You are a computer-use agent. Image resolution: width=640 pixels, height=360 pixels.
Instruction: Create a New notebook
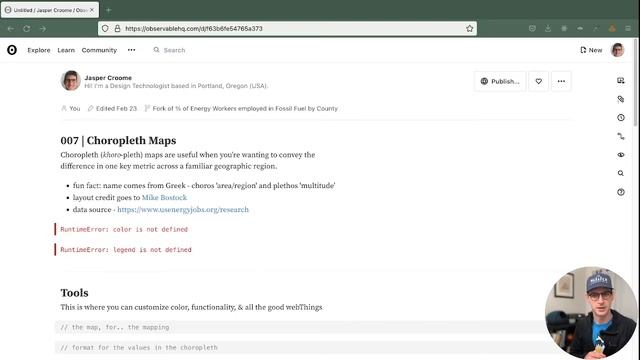pyautogui.click(x=591, y=50)
